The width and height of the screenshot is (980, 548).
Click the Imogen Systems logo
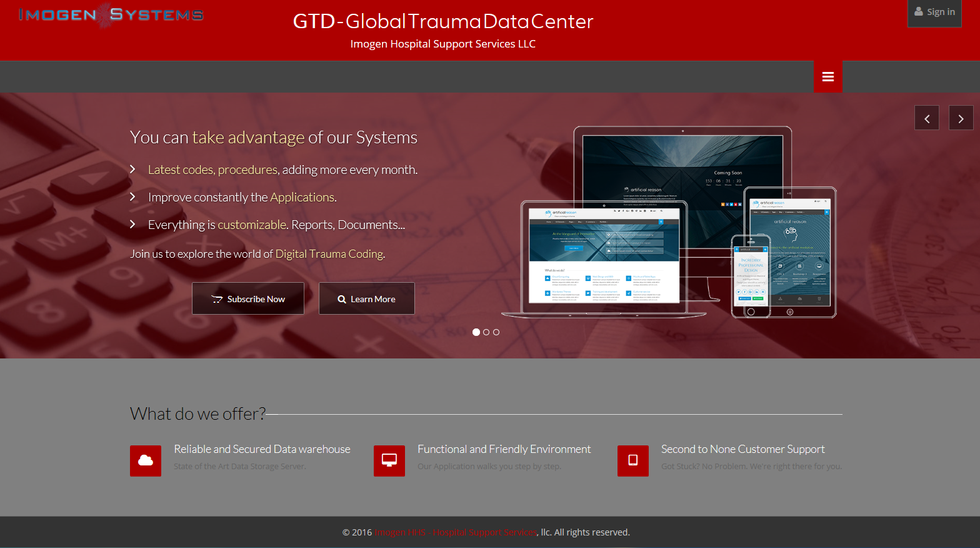point(111,15)
